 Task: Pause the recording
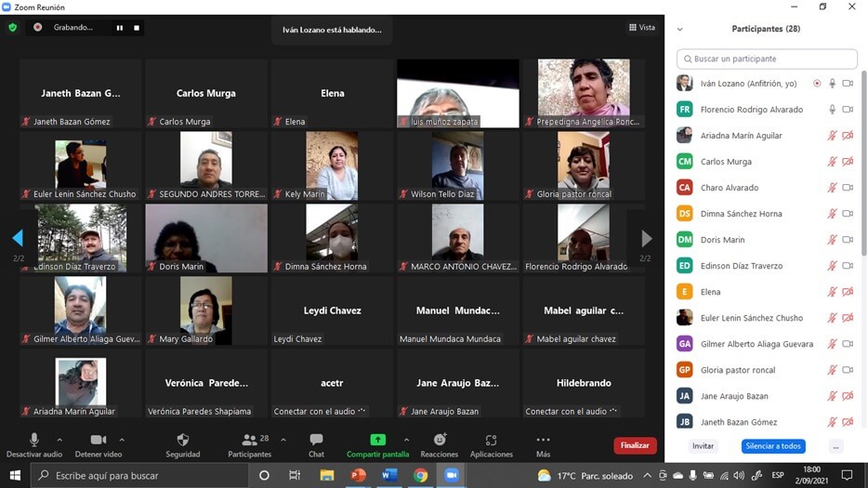[x=119, y=28]
